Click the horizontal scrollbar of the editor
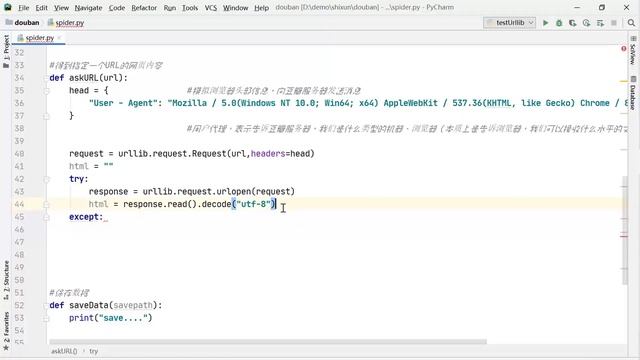The height and width of the screenshot is (360, 640). click(268, 342)
